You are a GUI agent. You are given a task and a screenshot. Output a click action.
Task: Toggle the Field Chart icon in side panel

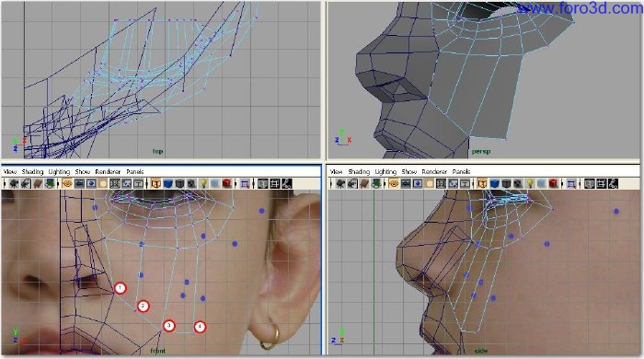coord(441,183)
